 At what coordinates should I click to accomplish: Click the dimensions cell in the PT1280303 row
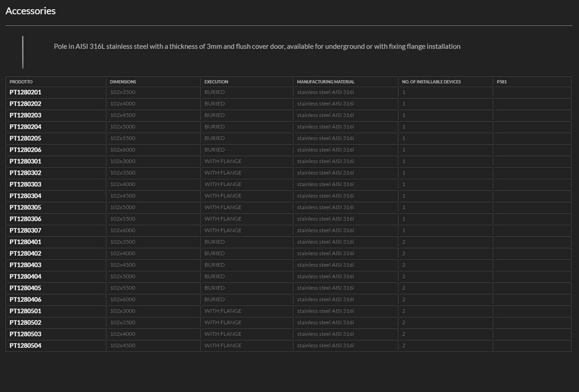point(123,184)
